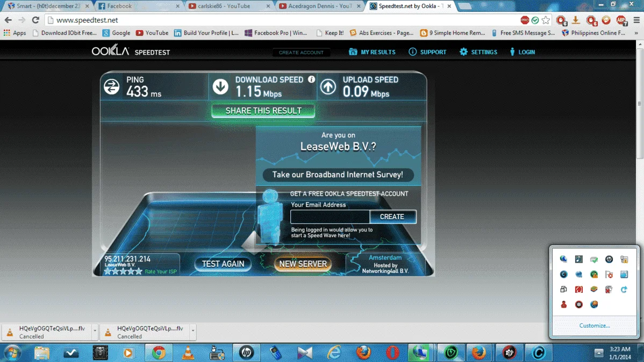Switch to Acedragon Dennis YouTube tab

pyautogui.click(x=318, y=6)
